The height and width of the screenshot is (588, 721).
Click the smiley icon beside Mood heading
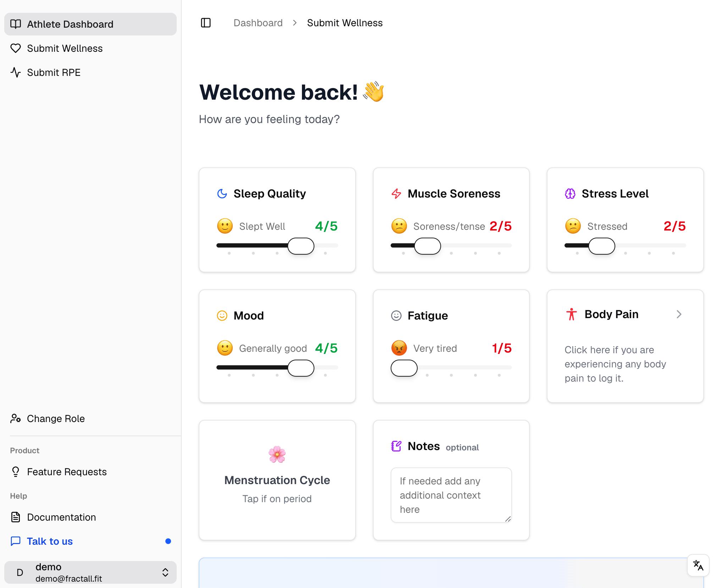[x=222, y=316]
